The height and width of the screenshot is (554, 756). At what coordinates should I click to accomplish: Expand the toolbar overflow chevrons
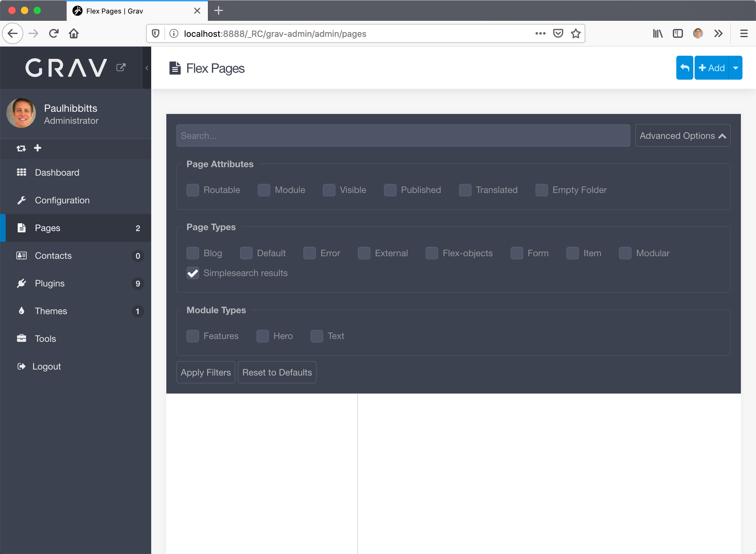click(719, 33)
